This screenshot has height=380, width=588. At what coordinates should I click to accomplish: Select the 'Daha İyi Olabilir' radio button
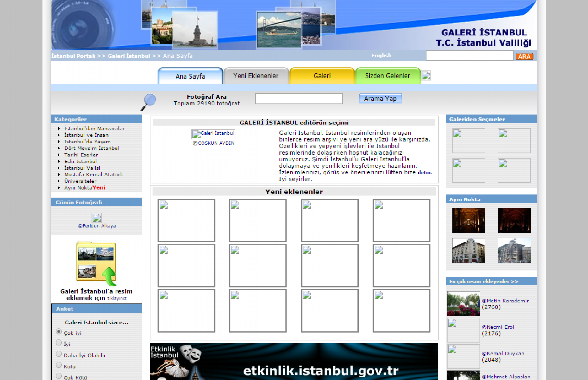(59, 354)
